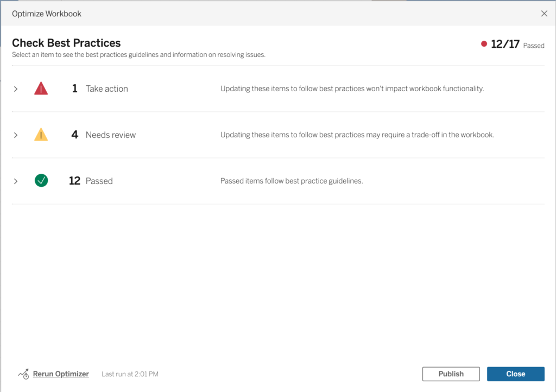Viewport: 556px width, 392px height.
Task: Click the red status dot beside 12/17
Action: [484, 45]
